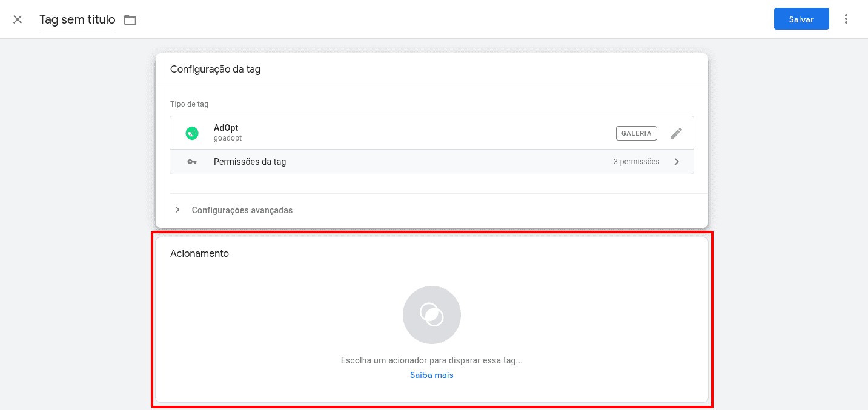Click the folder icon beside the tag title

(130, 19)
